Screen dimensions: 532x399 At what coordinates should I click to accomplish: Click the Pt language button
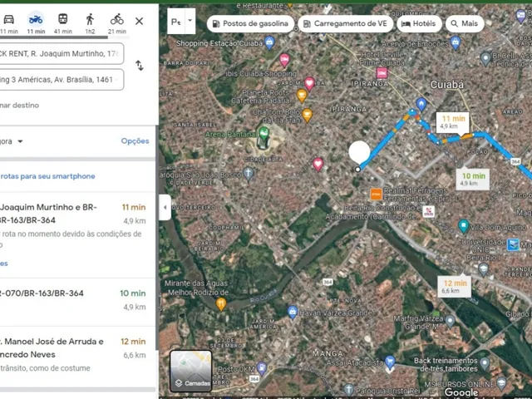click(175, 22)
